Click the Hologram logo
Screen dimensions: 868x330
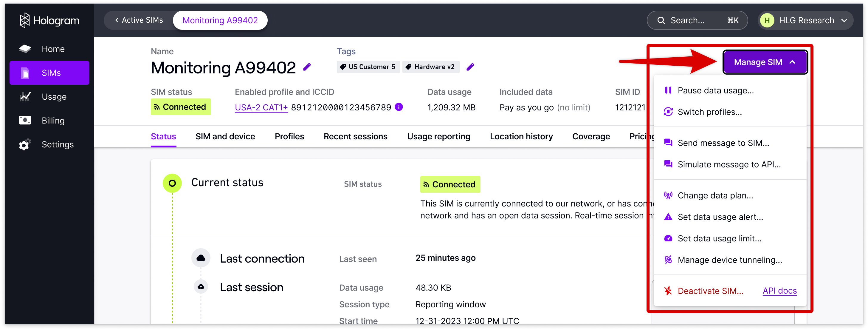point(49,21)
